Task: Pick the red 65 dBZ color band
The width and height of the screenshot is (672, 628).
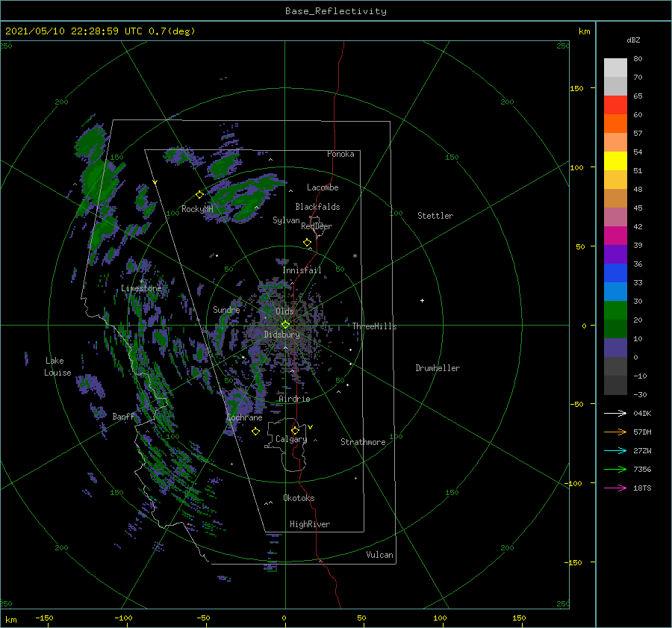Action: 615,105
